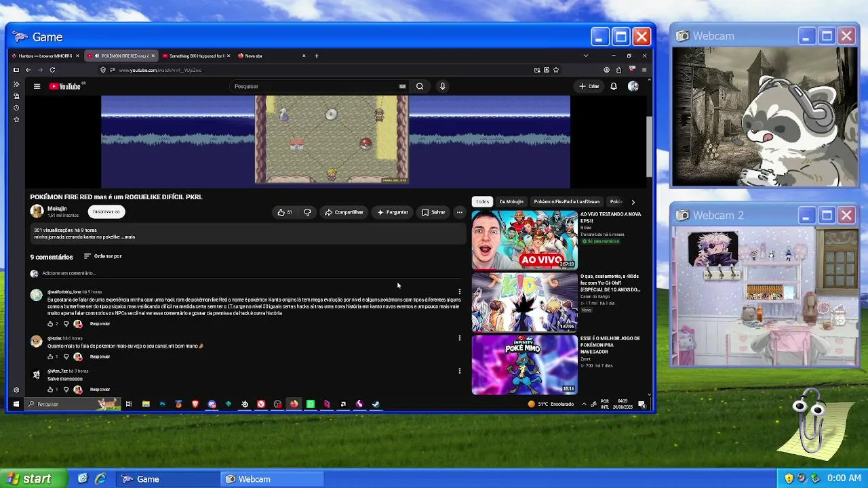Select the Todos filter chip
Viewport: 868px width, 488px height.
[x=482, y=201]
